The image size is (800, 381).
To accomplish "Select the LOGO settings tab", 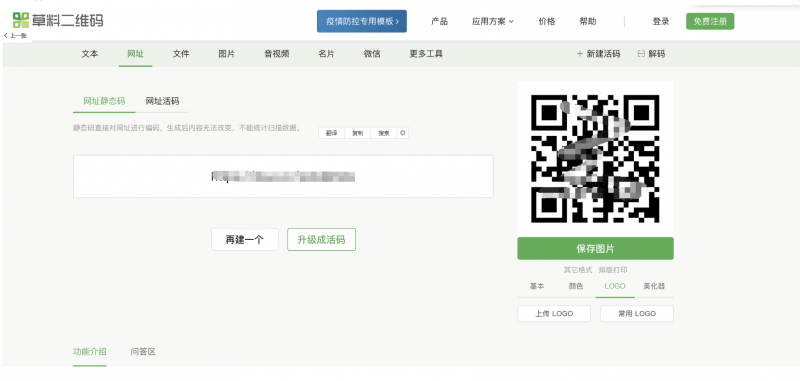I will pos(615,286).
